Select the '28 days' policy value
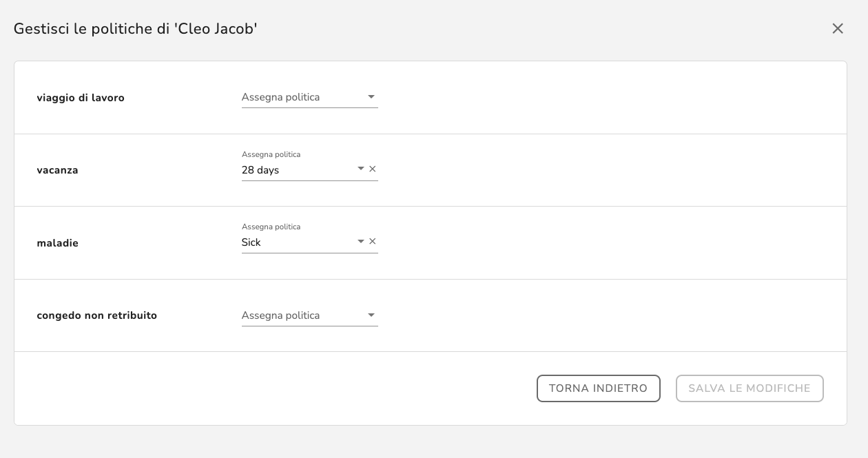868x458 pixels. pos(296,170)
